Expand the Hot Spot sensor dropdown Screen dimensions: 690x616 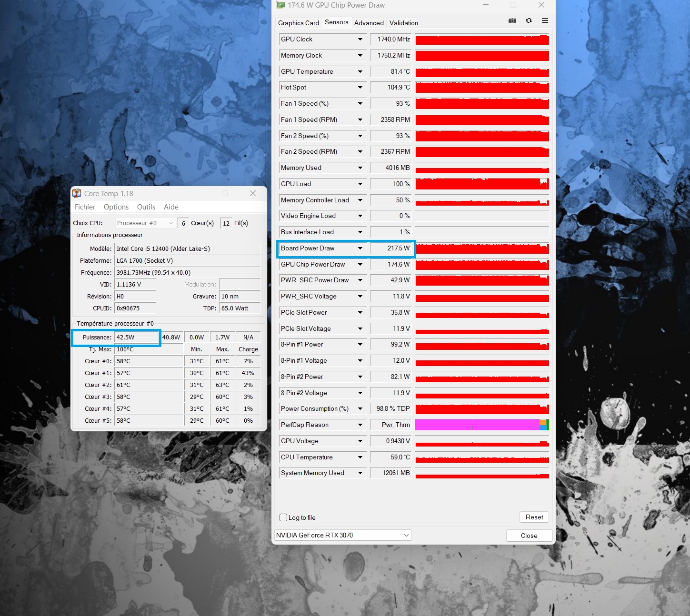pos(360,87)
